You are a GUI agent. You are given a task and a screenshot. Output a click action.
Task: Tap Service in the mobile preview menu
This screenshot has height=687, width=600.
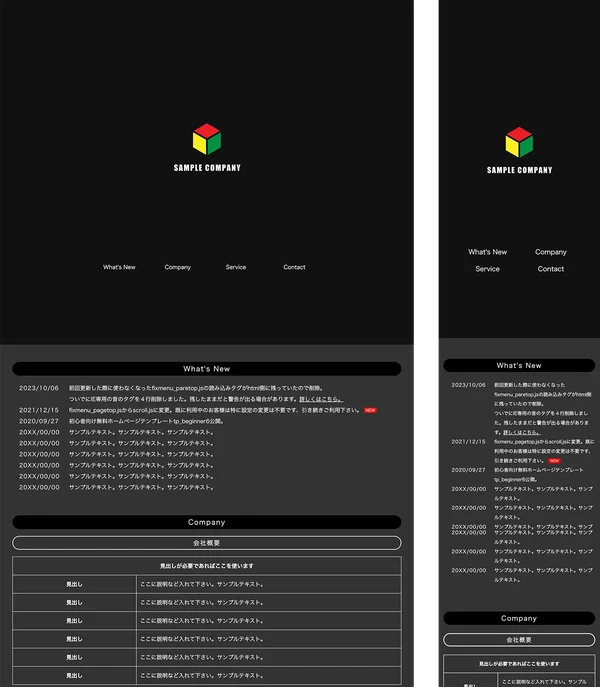(x=488, y=269)
